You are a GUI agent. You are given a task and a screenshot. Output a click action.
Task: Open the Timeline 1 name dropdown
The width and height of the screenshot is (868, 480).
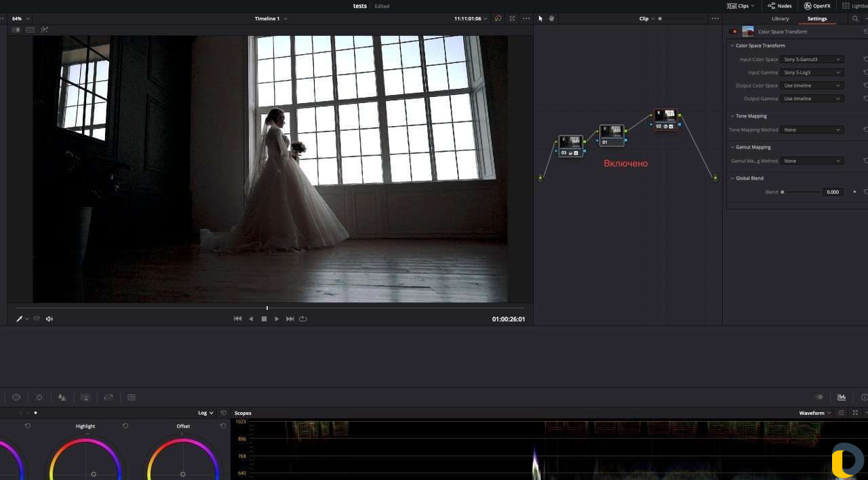click(271, 18)
